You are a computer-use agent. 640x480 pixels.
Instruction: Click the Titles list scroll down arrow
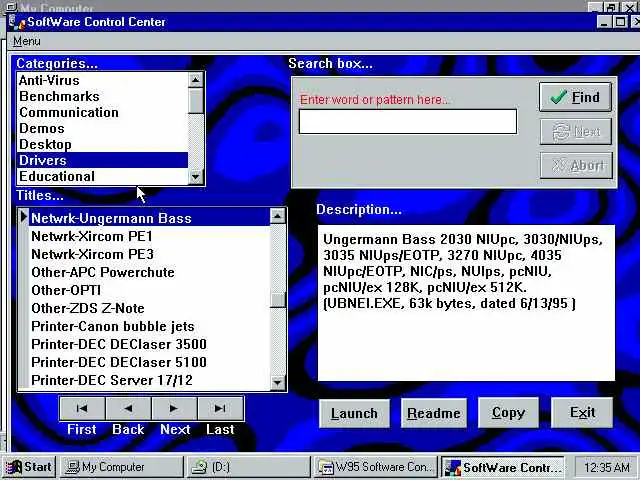pyautogui.click(x=278, y=382)
